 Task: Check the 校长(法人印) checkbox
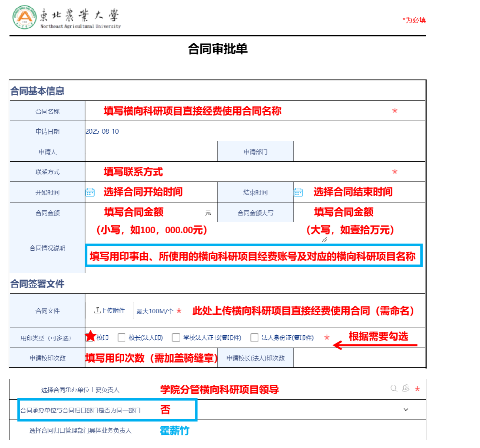[122, 338]
